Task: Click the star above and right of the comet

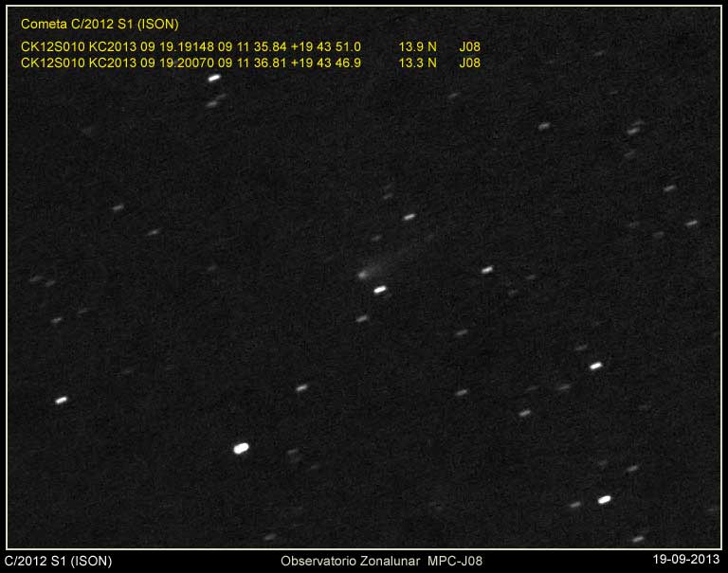Action: click(409, 217)
